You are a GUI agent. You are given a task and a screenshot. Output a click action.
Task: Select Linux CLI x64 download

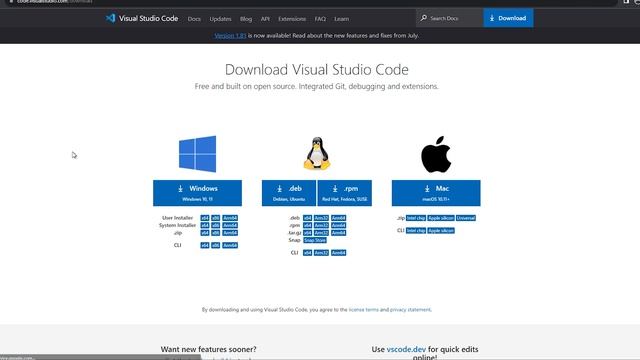click(307, 253)
